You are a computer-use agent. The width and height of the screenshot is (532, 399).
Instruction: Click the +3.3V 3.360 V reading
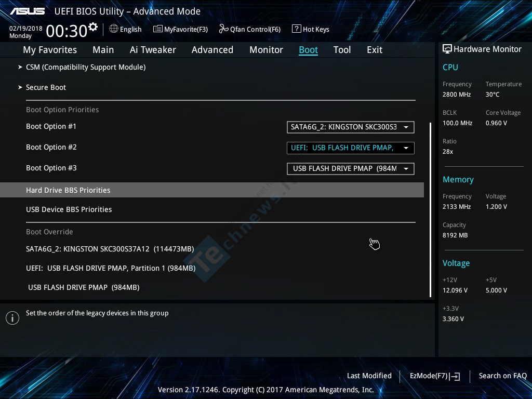pos(453,318)
